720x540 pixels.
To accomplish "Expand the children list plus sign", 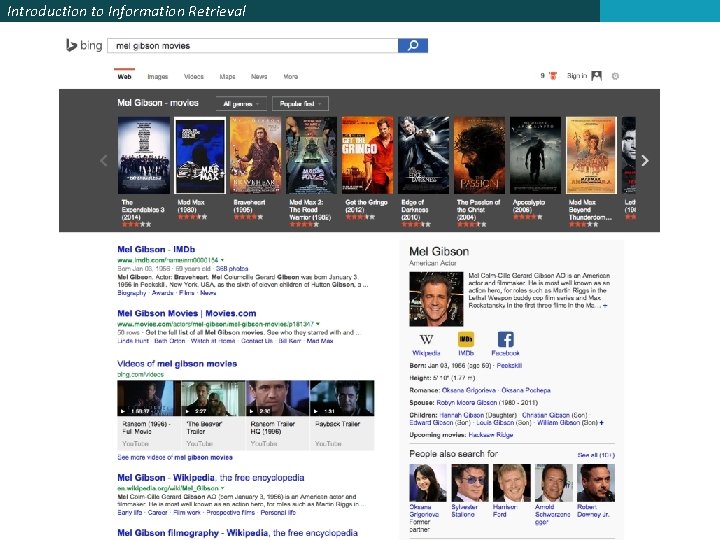I will point(602,422).
